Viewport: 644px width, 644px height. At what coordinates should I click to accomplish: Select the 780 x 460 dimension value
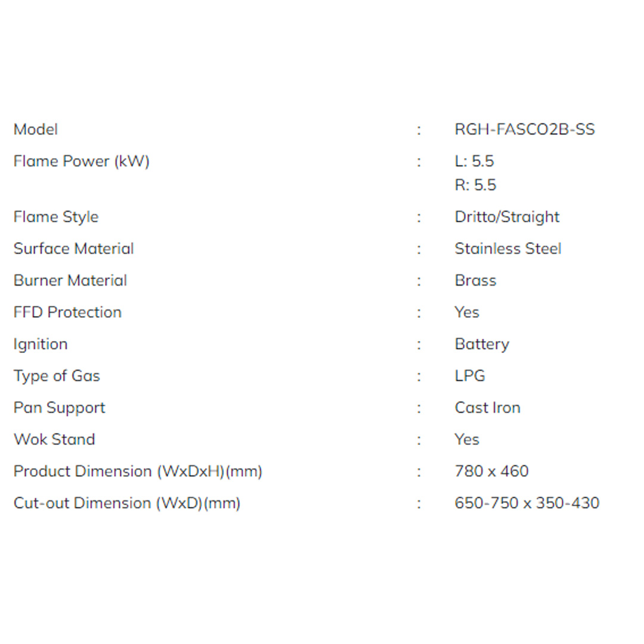491,471
